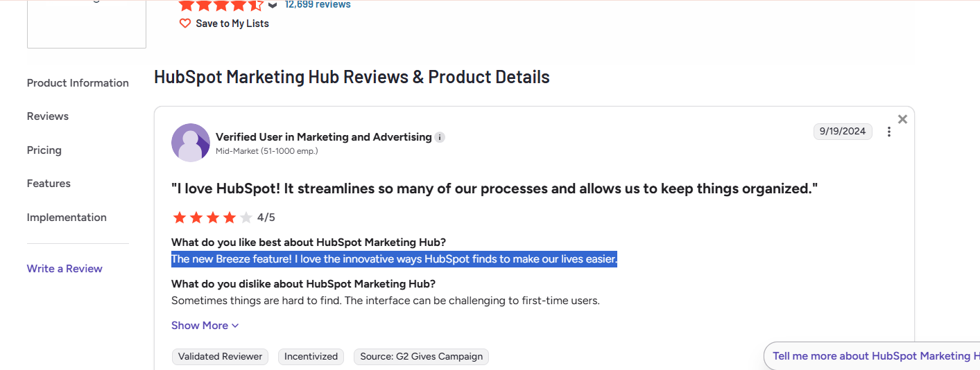Open the 12,699 reviews link
The width and height of the screenshot is (980, 370).
tap(318, 5)
